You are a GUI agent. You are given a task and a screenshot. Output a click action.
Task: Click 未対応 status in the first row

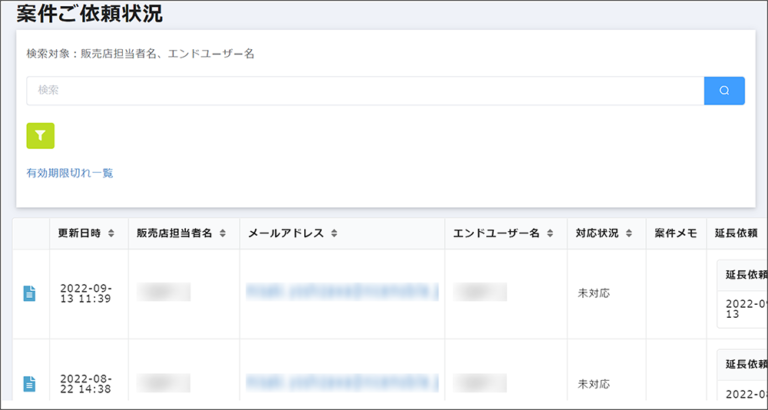593,293
